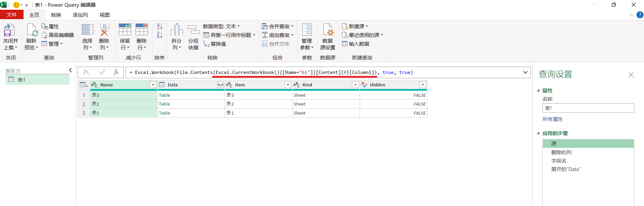
Task: Select the Source (源) applied step
Action: point(588,143)
